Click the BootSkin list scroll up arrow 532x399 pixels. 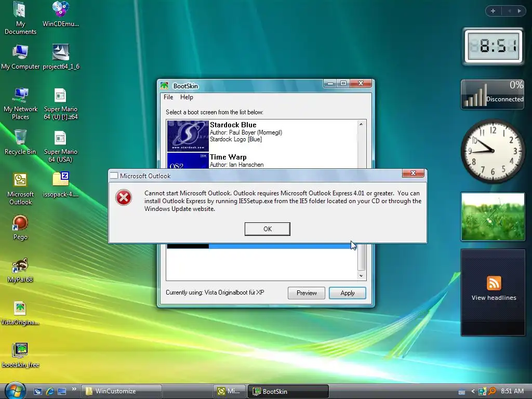(x=362, y=124)
